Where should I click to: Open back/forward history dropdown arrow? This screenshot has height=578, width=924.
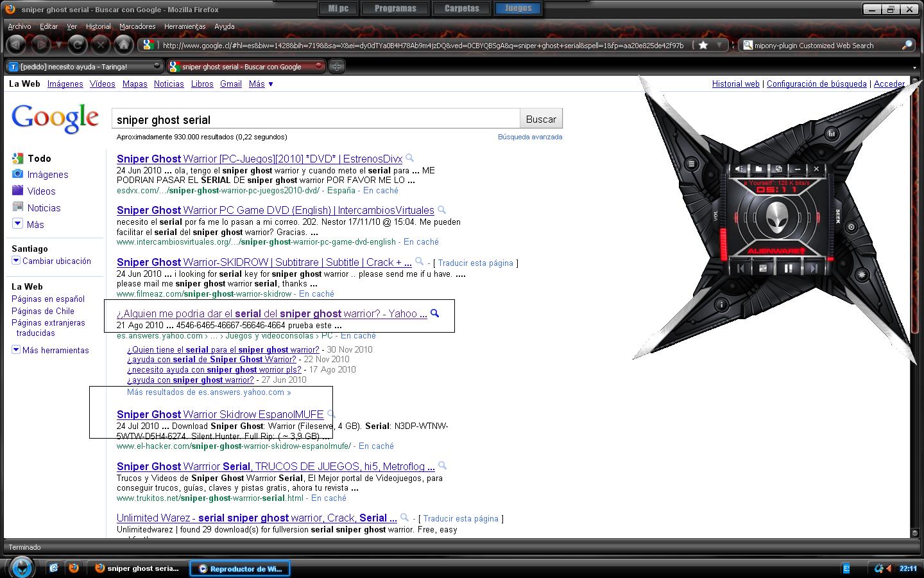(58, 45)
